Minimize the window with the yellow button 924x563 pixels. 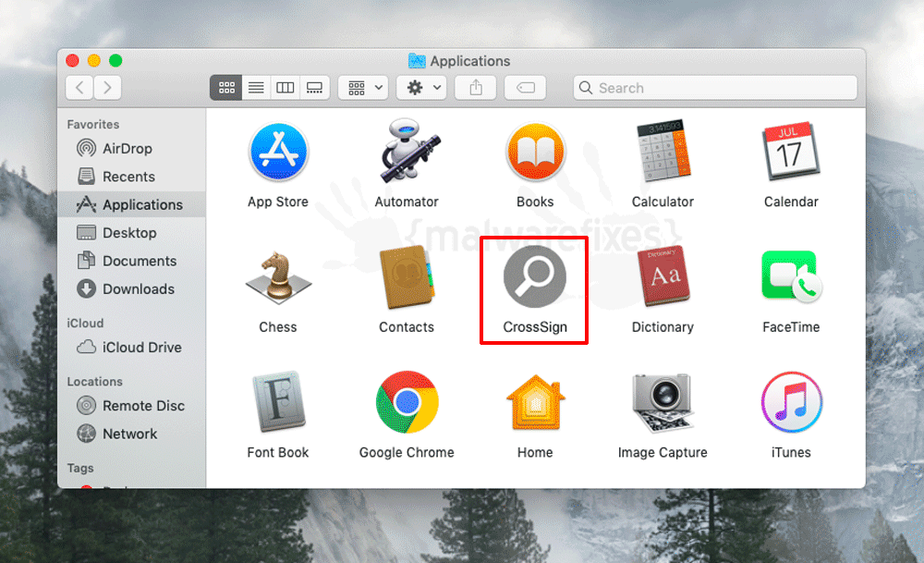[94, 61]
